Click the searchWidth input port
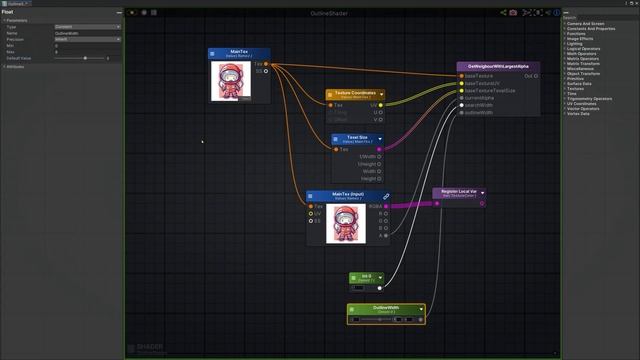Viewport: 640px width, 360px height. point(462,105)
